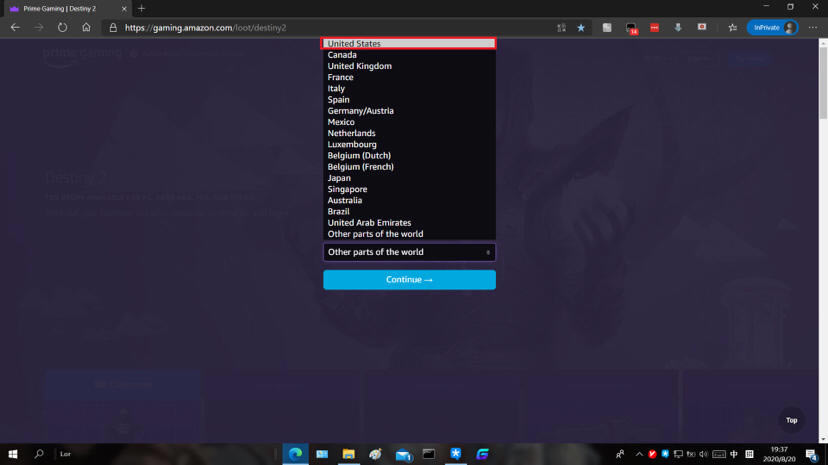Click the page vertical scrollbar thumb
The width and height of the screenshot is (828, 465).
tap(823, 83)
